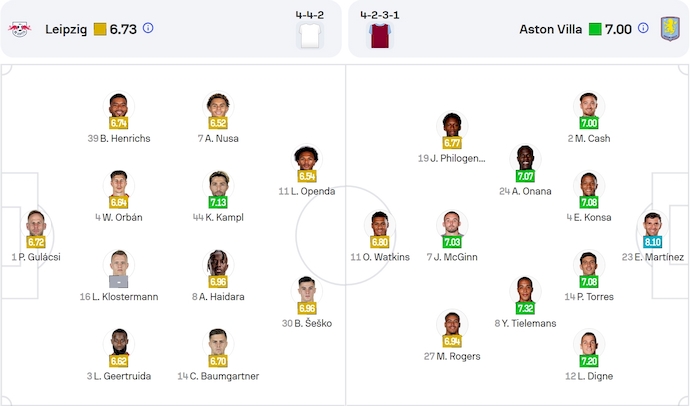Click Leipzig's 6.73 team rating badge
Image resolution: width=690 pixels, height=406 pixels.
pos(115,29)
